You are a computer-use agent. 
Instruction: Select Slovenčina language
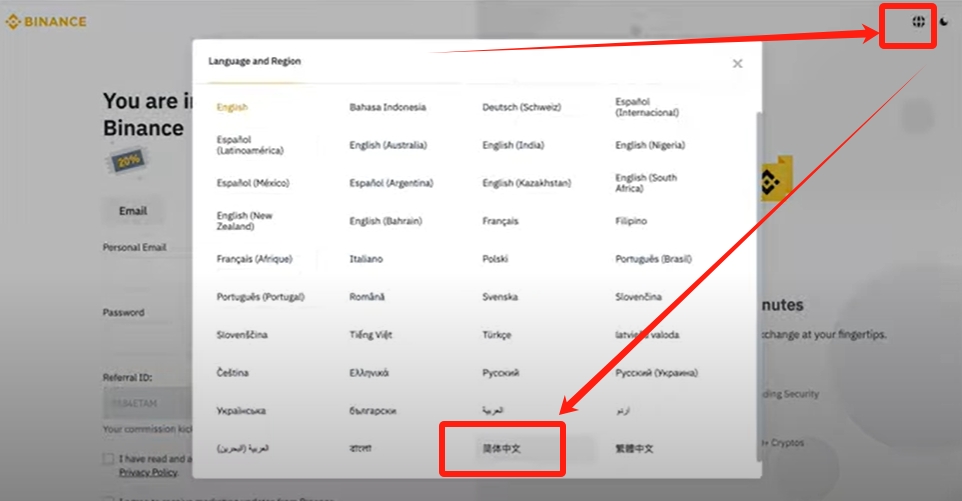click(x=639, y=297)
